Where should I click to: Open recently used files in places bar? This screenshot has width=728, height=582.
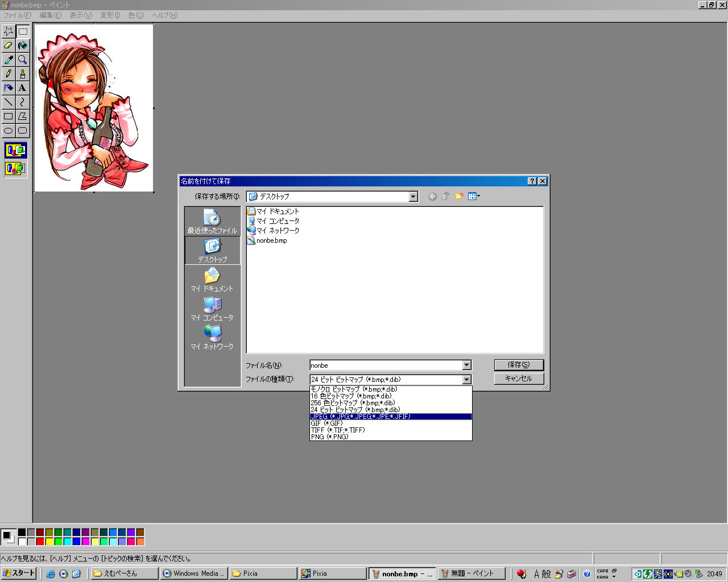coord(212,222)
